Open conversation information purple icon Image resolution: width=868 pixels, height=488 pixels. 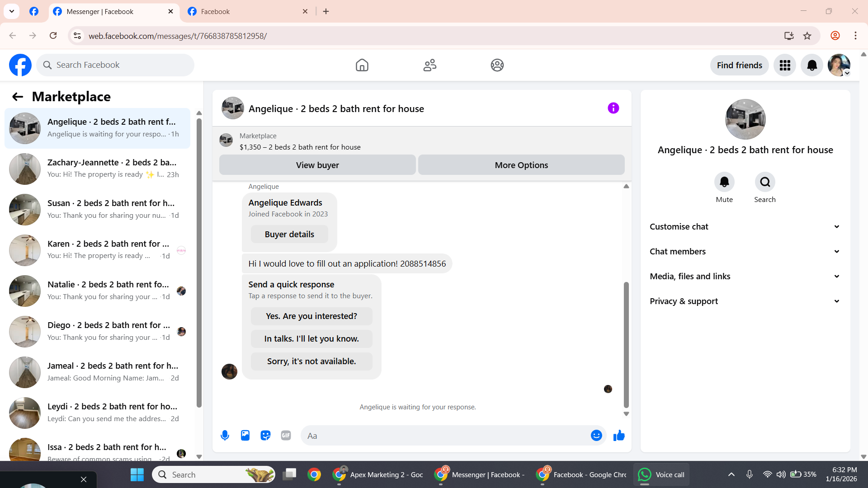tap(613, 108)
